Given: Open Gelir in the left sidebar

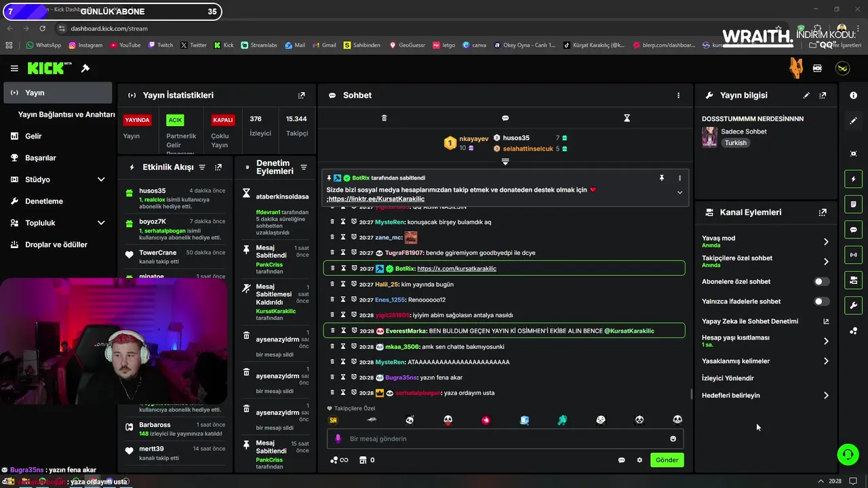Looking at the screenshot, I should [x=33, y=136].
